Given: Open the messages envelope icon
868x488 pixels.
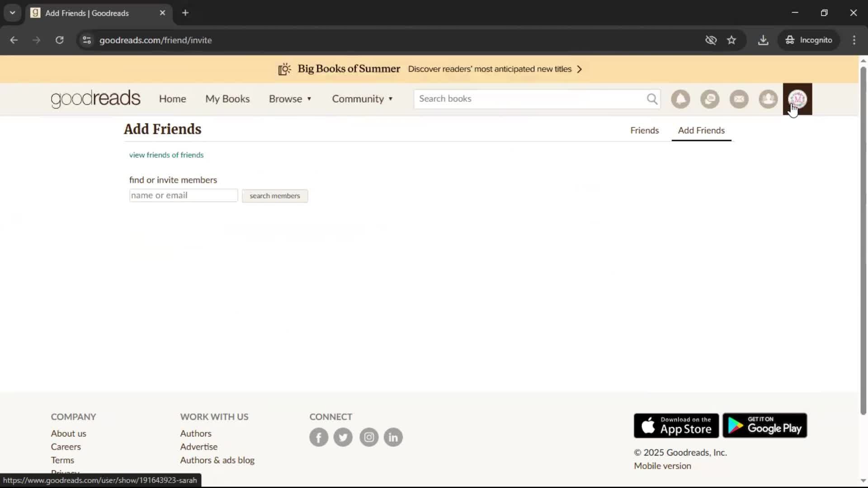Looking at the screenshot, I should coord(739,99).
